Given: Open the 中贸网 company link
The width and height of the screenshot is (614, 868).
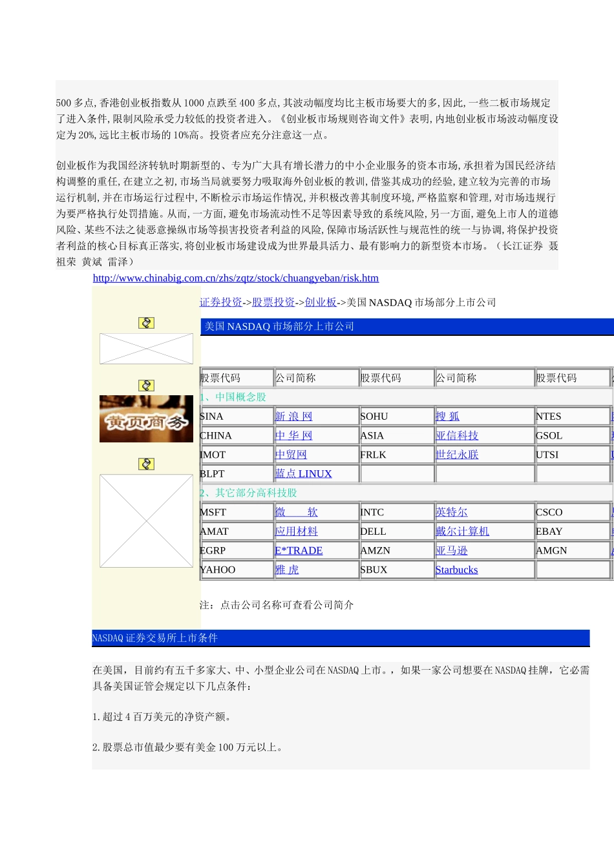Looking at the screenshot, I should coord(291,455).
